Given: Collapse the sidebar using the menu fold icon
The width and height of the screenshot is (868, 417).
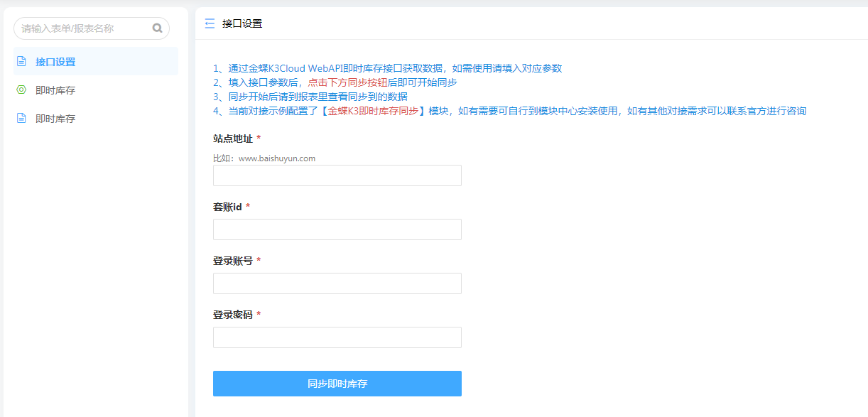Looking at the screenshot, I should point(210,23).
